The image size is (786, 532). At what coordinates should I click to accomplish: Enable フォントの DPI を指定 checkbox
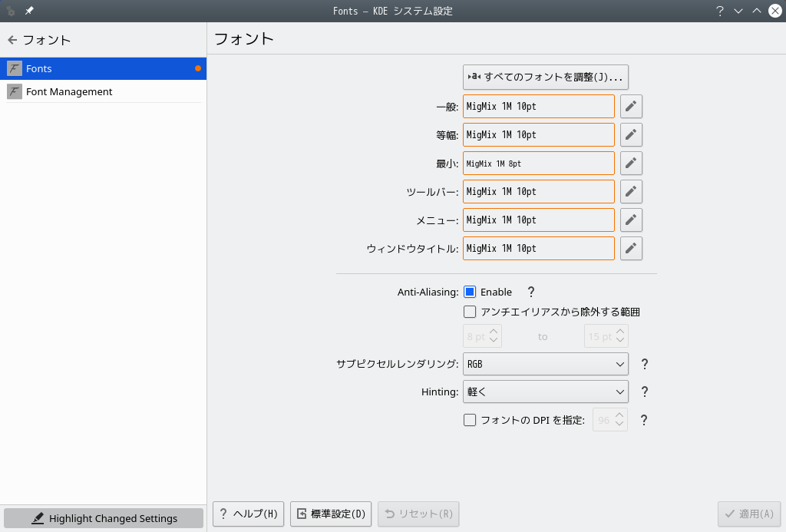[x=470, y=420]
